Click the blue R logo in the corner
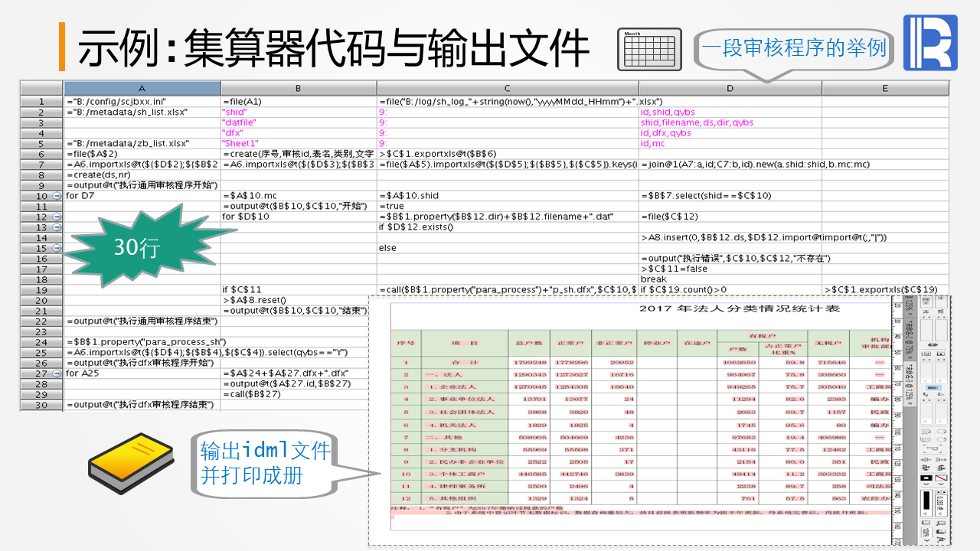Image resolution: width=980 pixels, height=551 pixels. [930, 43]
